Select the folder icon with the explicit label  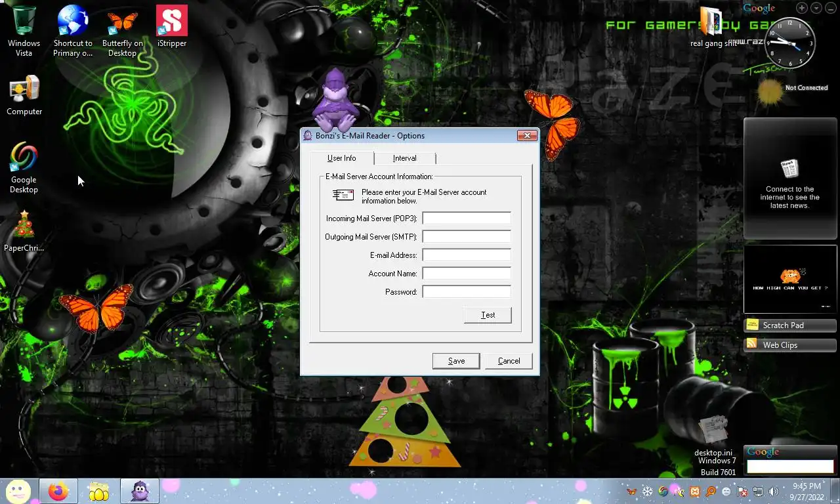click(x=711, y=21)
